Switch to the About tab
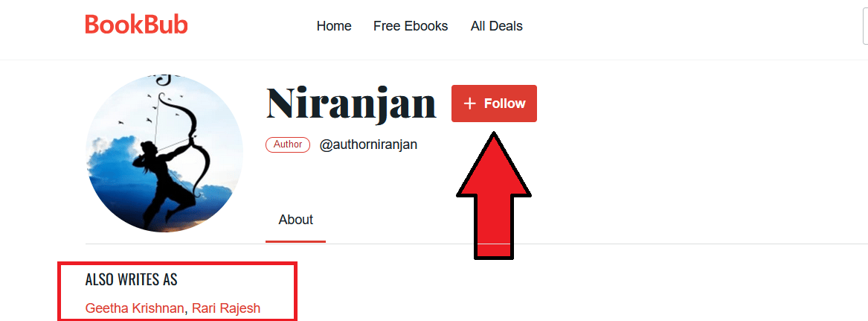Viewport: 868px width, 321px height. (295, 220)
